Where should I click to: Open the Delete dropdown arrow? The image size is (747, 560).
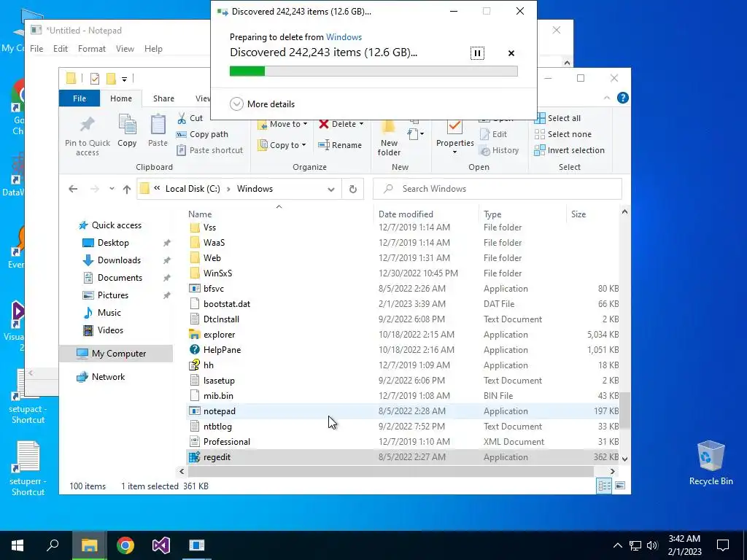tap(361, 124)
